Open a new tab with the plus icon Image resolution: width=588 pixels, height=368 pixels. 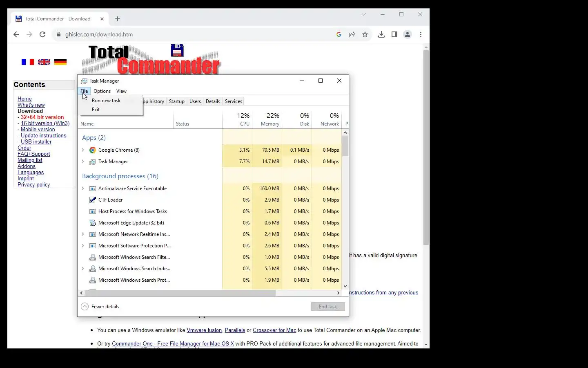click(118, 19)
